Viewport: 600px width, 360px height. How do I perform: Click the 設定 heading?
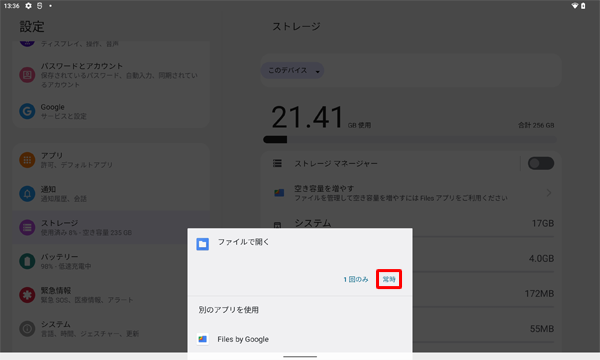(32, 26)
